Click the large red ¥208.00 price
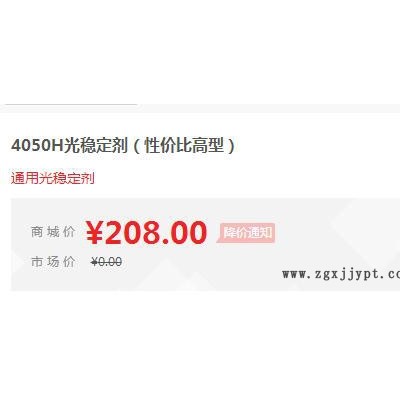The image size is (400, 400). 146,232
